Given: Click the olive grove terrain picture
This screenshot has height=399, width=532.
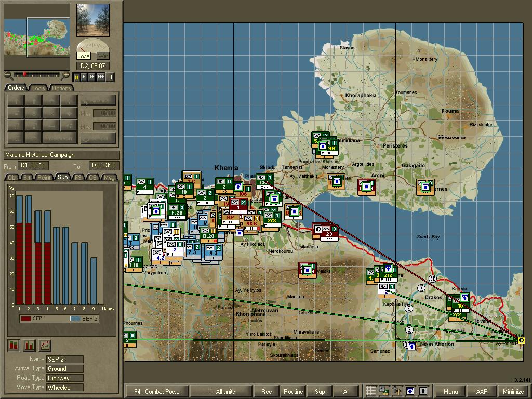Looking at the screenshot, I should click(93, 20).
